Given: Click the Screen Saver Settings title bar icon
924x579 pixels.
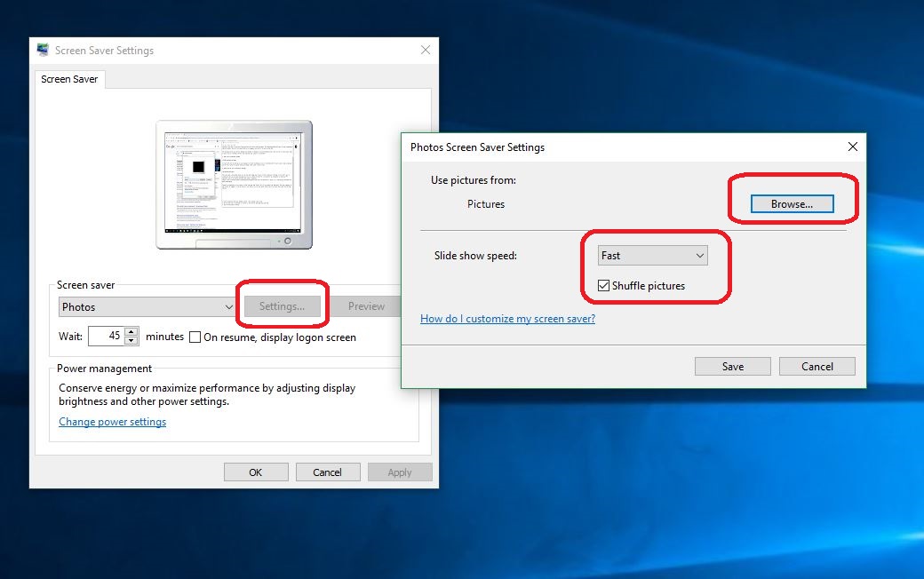Looking at the screenshot, I should click(x=41, y=51).
